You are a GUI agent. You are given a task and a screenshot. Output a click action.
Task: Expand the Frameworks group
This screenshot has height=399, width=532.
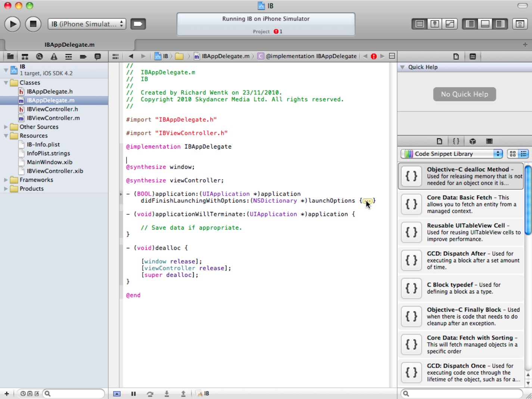tap(6, 180)
